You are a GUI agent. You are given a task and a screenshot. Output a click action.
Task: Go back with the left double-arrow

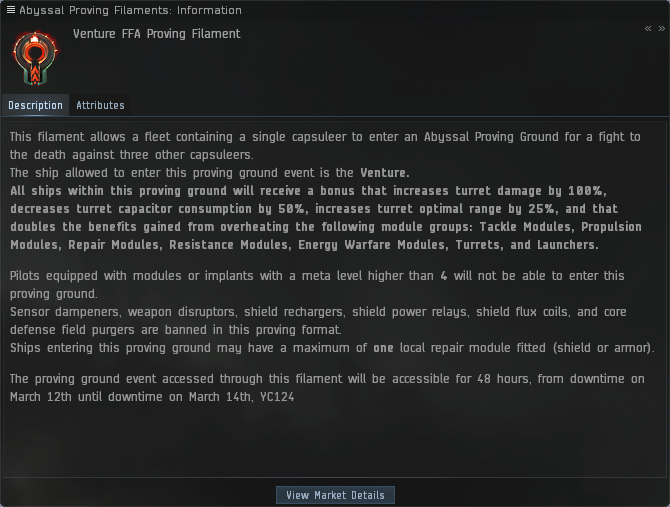point(648,29)
